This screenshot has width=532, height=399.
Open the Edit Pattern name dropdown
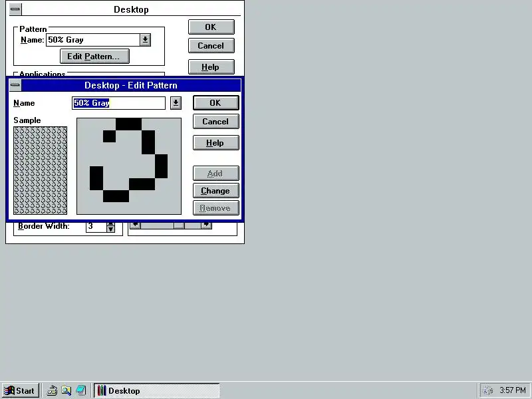pyautogui.click(x=176, y=103)
